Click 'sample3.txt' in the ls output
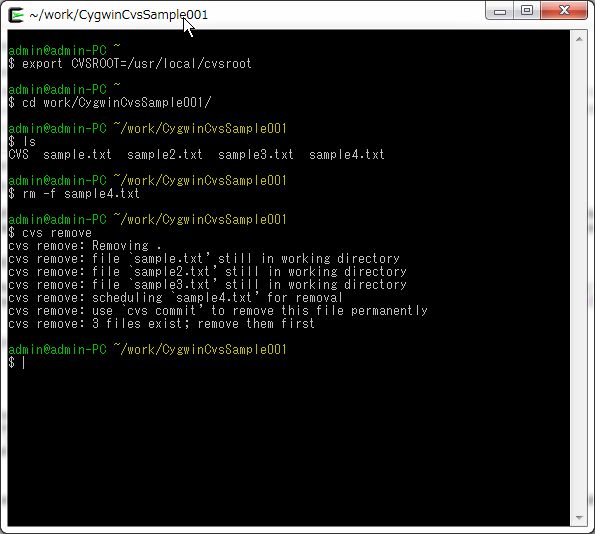 (256, 154)
